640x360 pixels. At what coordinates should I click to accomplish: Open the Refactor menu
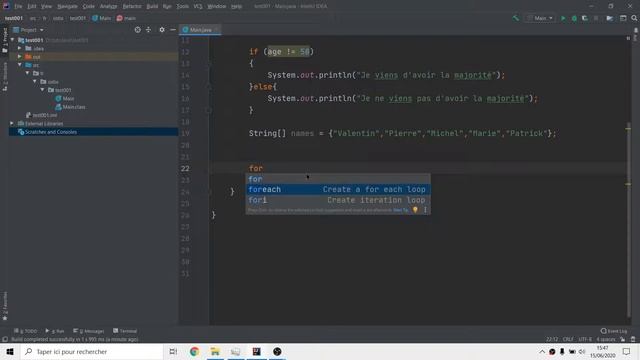point(132,6)
